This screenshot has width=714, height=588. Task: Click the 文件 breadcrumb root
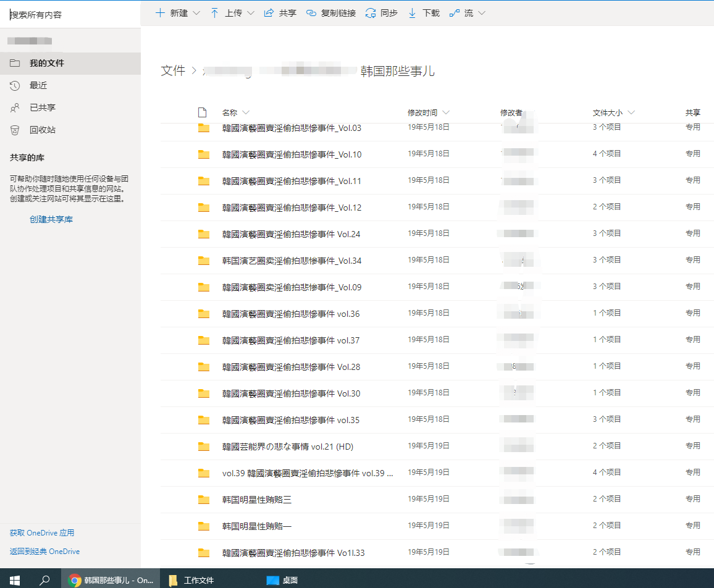tap(173, 71)
